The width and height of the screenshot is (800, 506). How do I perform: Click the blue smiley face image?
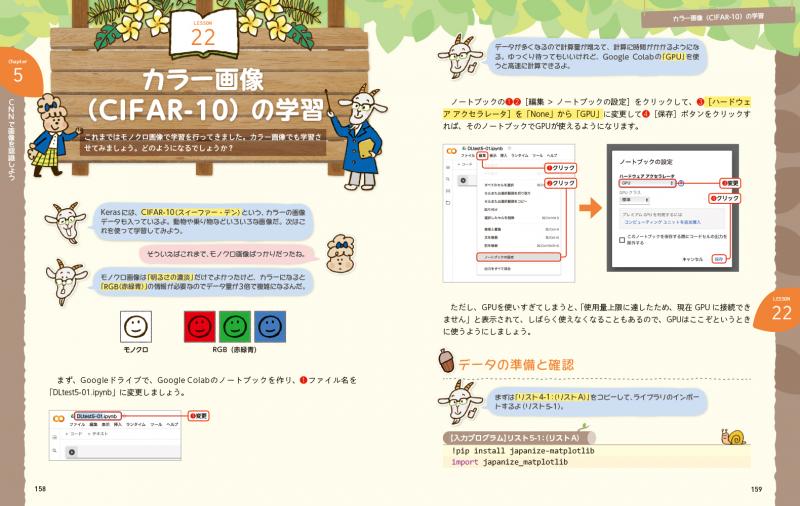tap(270, 327)
